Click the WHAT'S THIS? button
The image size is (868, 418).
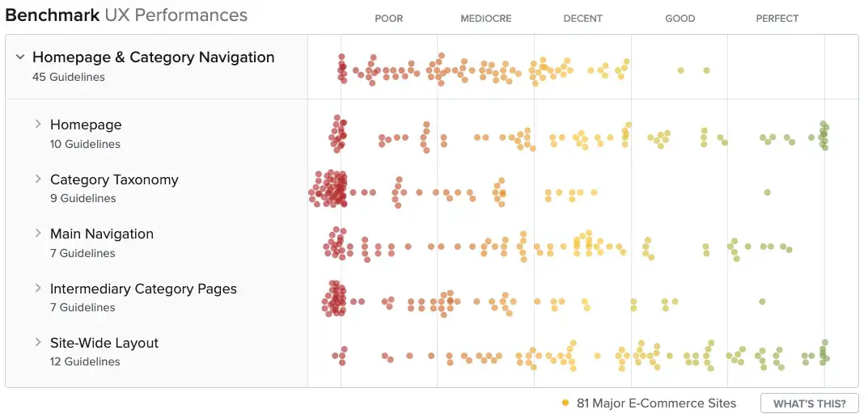tap(809, 403)
